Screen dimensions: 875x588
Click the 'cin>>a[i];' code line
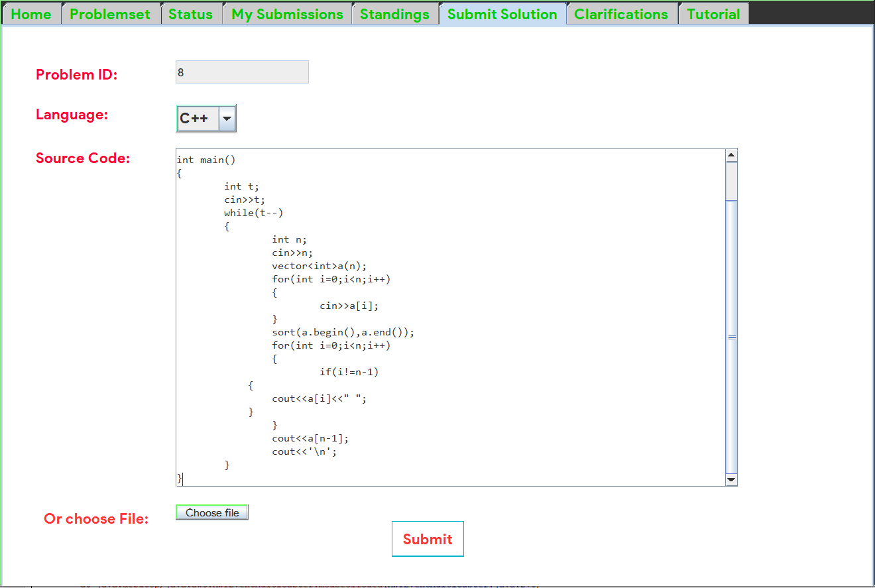coord(349,306)
